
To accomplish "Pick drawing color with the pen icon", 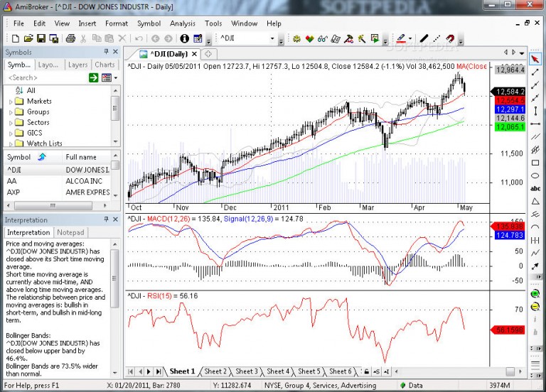I will pos(401,38).
